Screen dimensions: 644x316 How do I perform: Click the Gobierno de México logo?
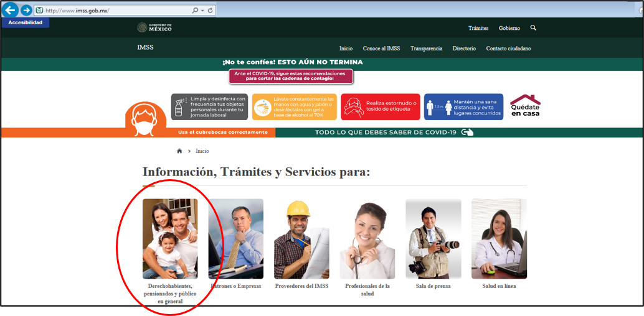pyautogui.click(x=154, y=27)
